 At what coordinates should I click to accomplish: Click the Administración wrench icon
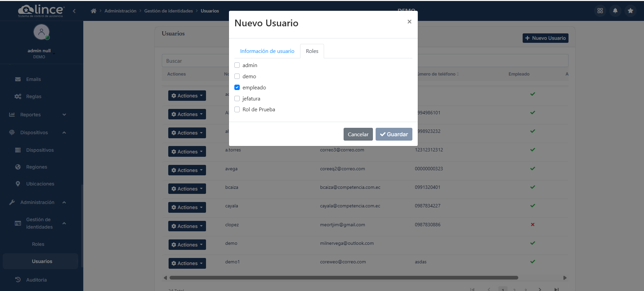click(x=12, y=202)
